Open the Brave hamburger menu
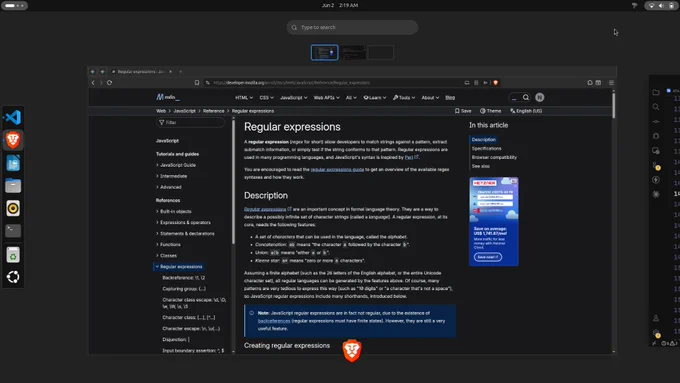Image resolution: width=680 pixels, height=383 pixels. tap(611, 83)
